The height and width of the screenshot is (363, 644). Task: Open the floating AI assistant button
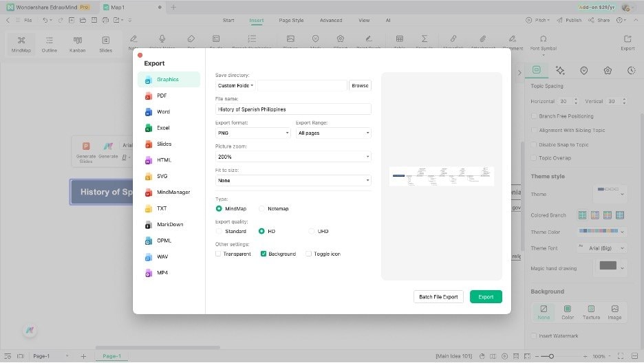(x=30, y=330)
